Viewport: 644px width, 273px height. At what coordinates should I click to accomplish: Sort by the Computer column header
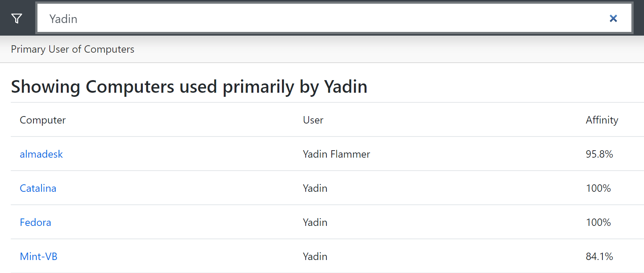pos(43,120)
